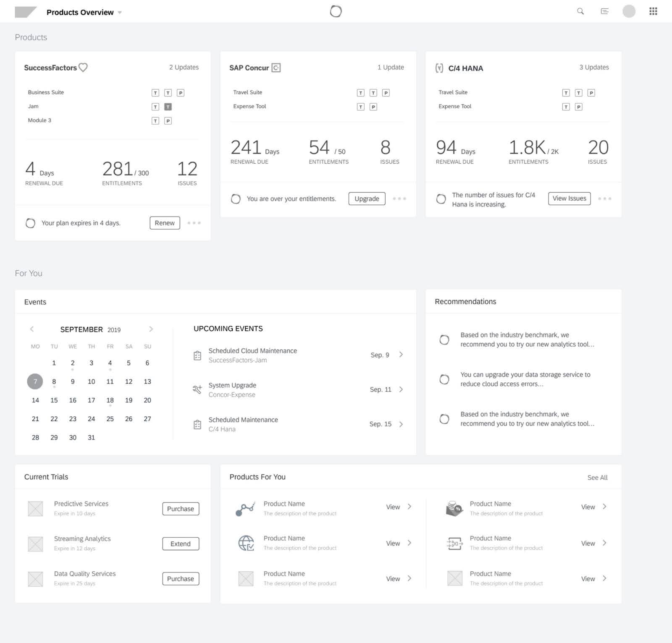
Task: Click calendar icon for Scheduled Cloud Maintenance
Action: pos(197,355)
